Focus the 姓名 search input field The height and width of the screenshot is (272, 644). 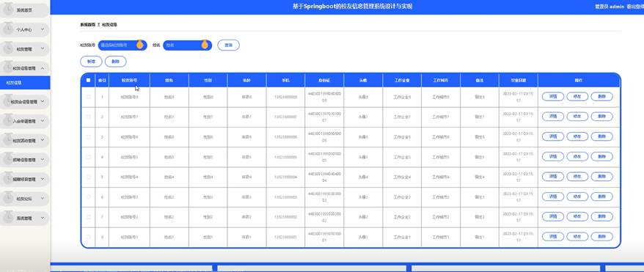click(x=187, y=45)
